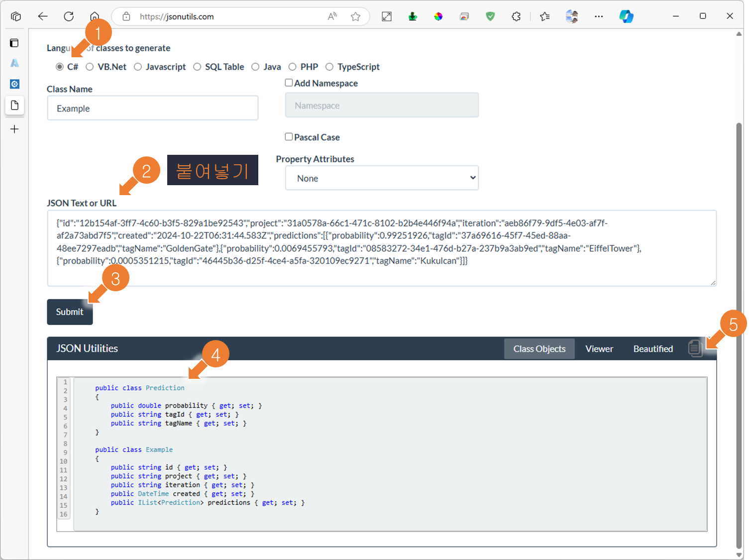Screen dimensions: 749x560
Task: Select the SQL Table radio option
Action: (198, 67)
